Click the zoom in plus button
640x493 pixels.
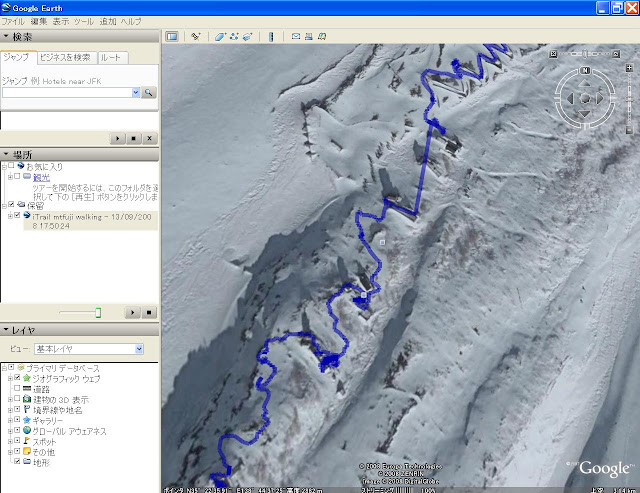629,68
